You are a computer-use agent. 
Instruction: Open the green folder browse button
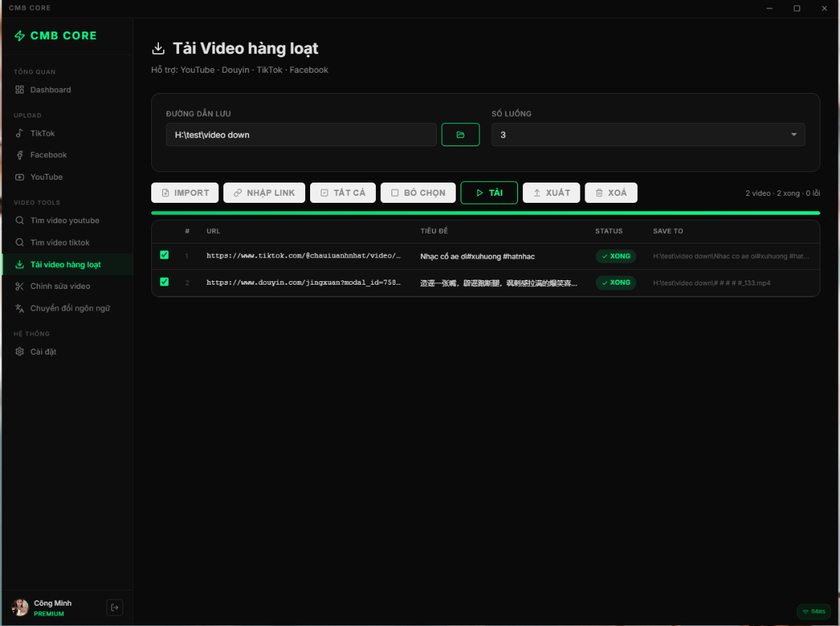(x=460, y=134)
